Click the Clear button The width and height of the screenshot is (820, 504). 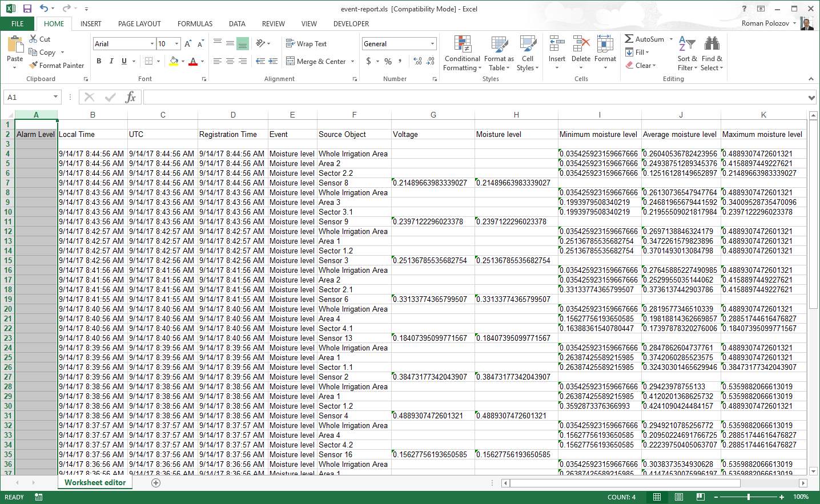coord(641,65)
